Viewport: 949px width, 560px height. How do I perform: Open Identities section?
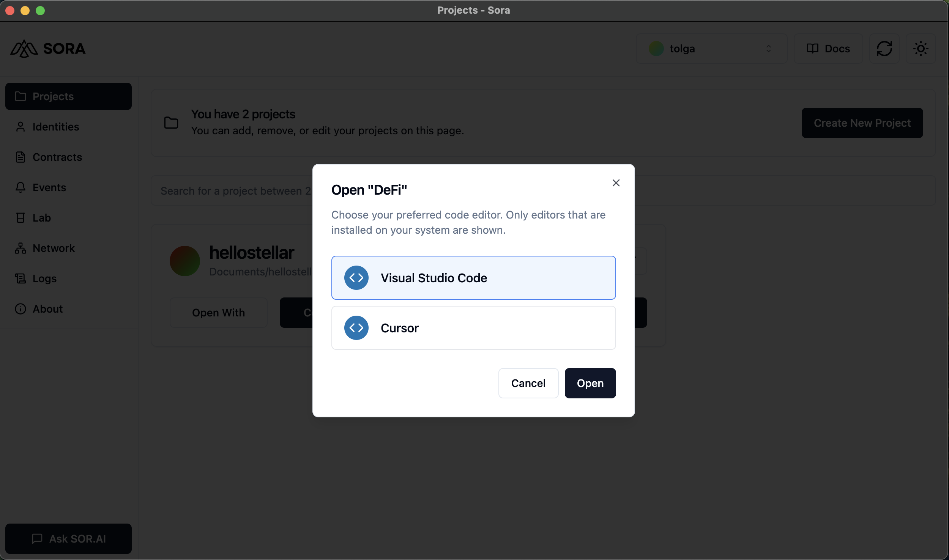[68, 127]
